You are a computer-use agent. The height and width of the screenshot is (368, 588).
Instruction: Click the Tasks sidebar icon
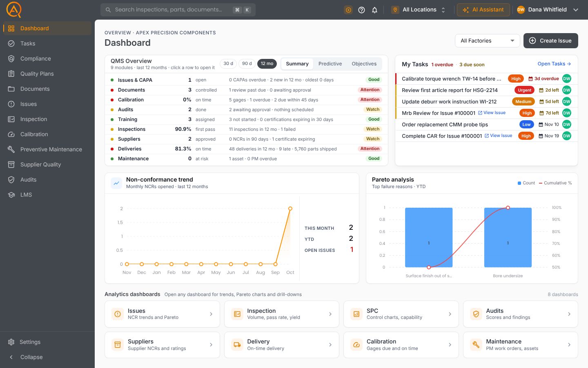[x=11, y=43]
